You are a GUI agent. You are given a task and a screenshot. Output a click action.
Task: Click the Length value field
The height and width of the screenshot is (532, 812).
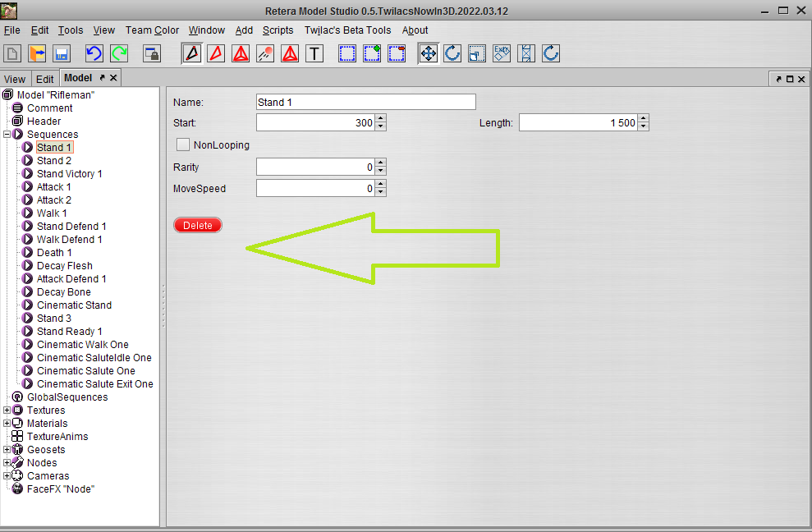click(579, 123)
